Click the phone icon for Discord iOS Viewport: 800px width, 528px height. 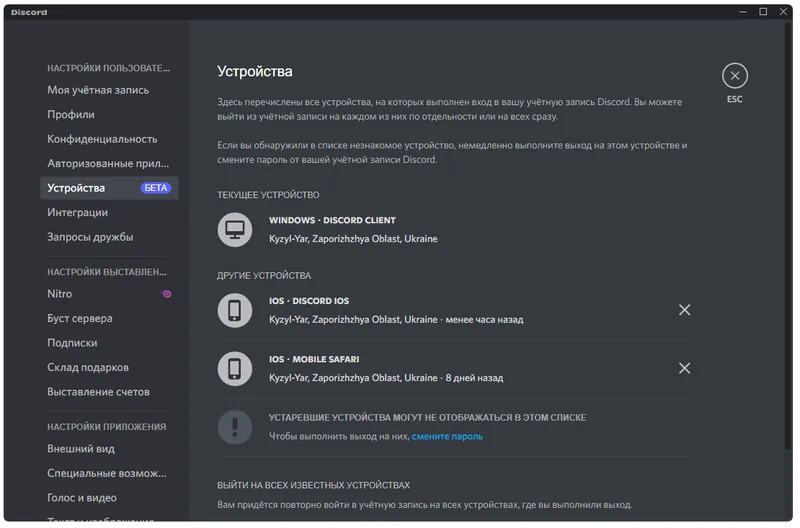point(235,310)
